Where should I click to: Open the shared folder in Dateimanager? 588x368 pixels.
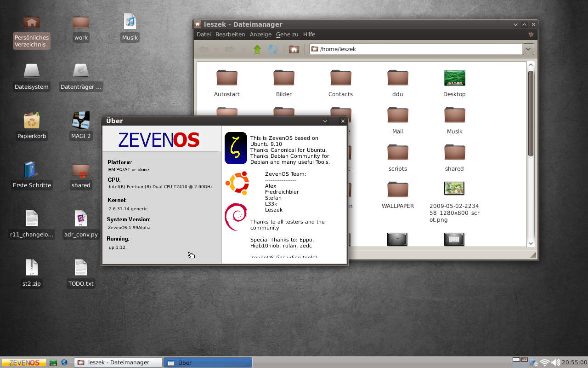coord(454,158)
